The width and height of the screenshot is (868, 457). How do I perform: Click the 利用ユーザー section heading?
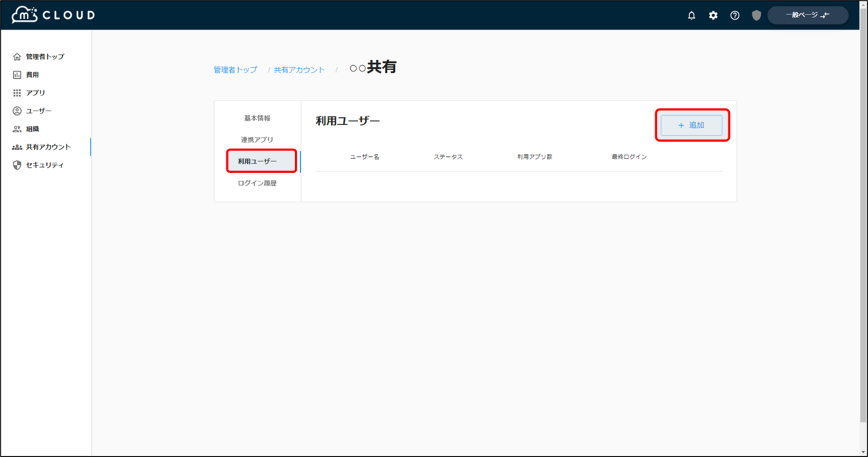(x=348, y=121)
